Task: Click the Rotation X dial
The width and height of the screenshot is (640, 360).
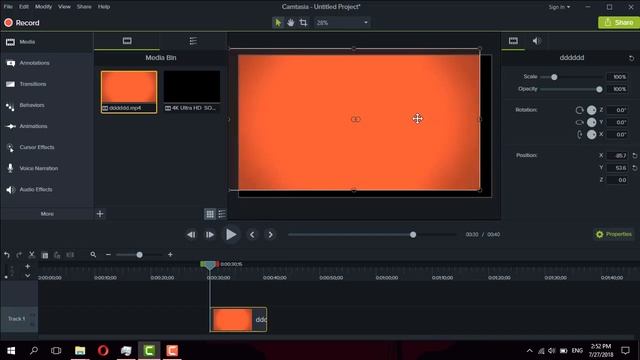Action: [591, 135]
